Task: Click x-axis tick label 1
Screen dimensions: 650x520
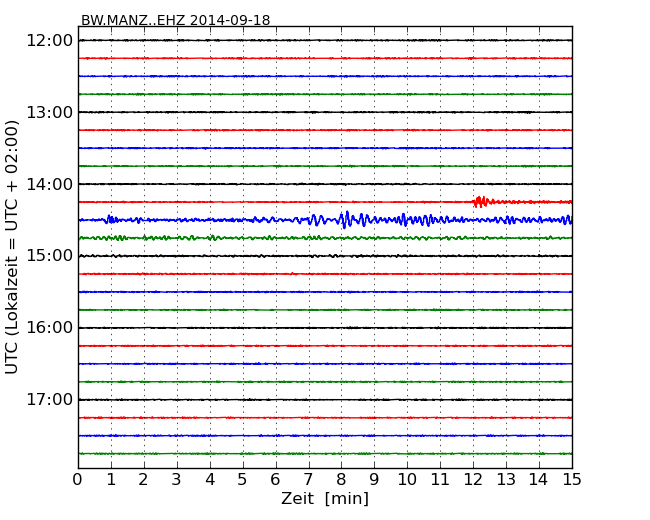Action: 111,480
